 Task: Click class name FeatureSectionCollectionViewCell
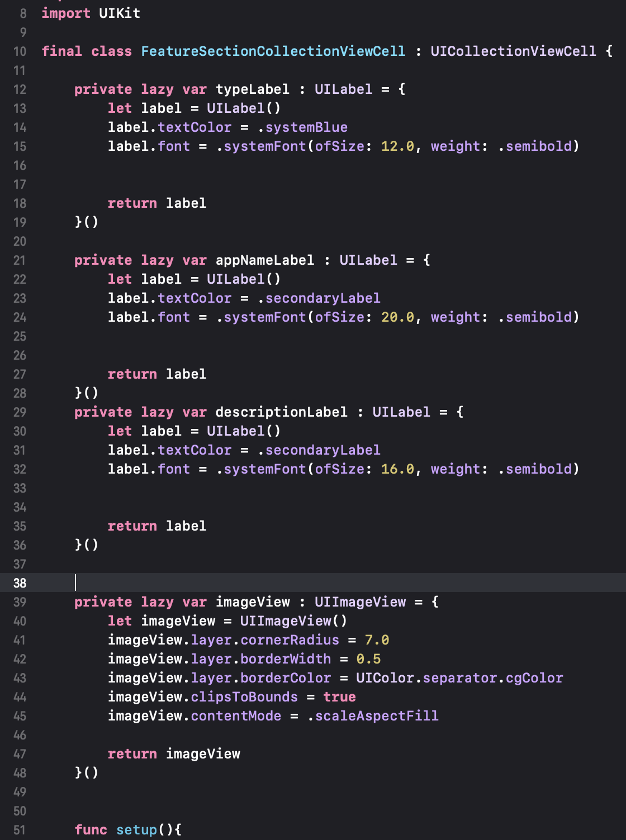click(273, 51)
